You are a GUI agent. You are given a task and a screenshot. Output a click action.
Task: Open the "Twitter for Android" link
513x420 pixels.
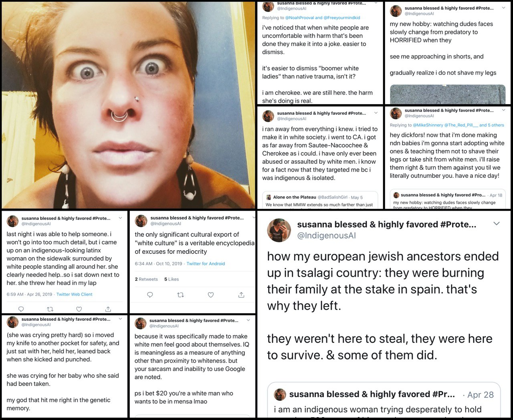[206, 263]
